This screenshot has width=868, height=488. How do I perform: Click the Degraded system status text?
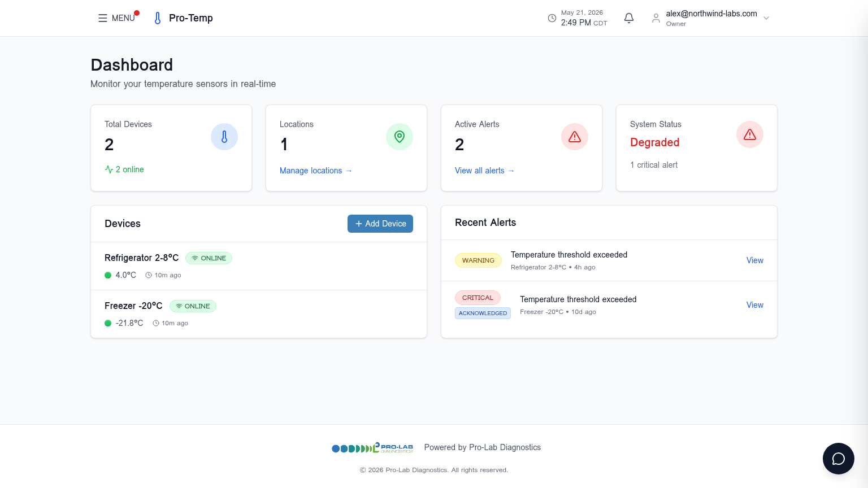pyautogui.click(x=655, y=142)
